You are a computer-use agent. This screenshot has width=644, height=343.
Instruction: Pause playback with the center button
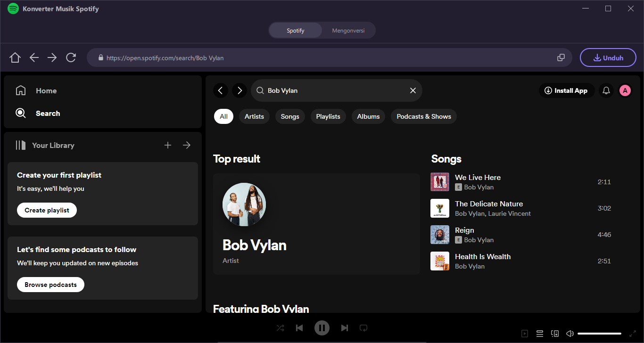pos(322,328)
